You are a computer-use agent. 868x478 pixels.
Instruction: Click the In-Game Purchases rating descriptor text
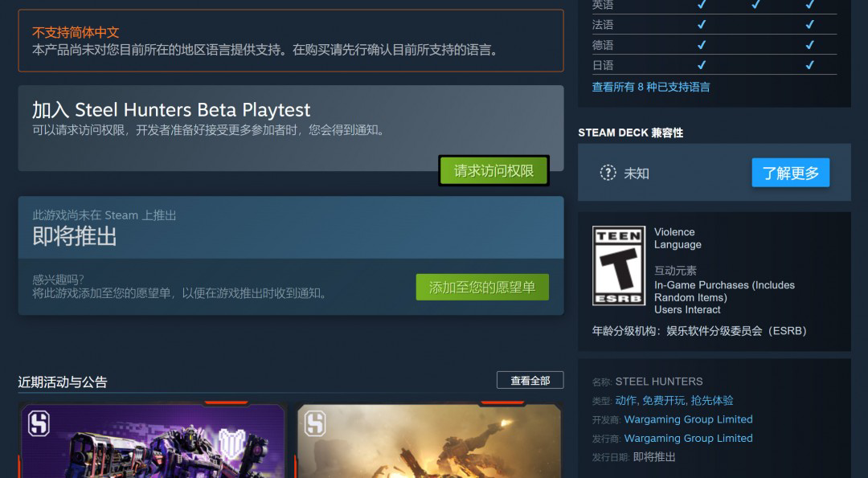(x=724, y=291)
